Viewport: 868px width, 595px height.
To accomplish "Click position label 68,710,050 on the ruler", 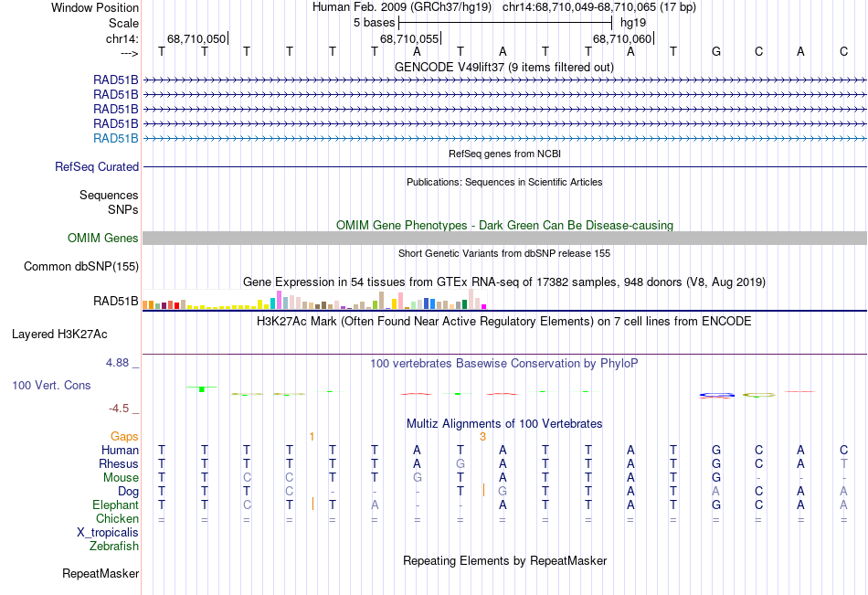I will [196, 38].
